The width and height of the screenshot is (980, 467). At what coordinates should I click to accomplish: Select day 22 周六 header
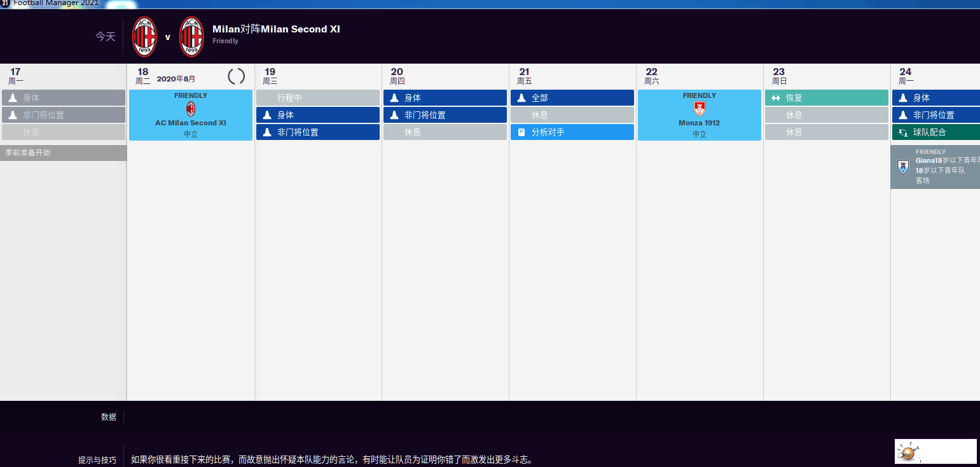tap(652, 76)
